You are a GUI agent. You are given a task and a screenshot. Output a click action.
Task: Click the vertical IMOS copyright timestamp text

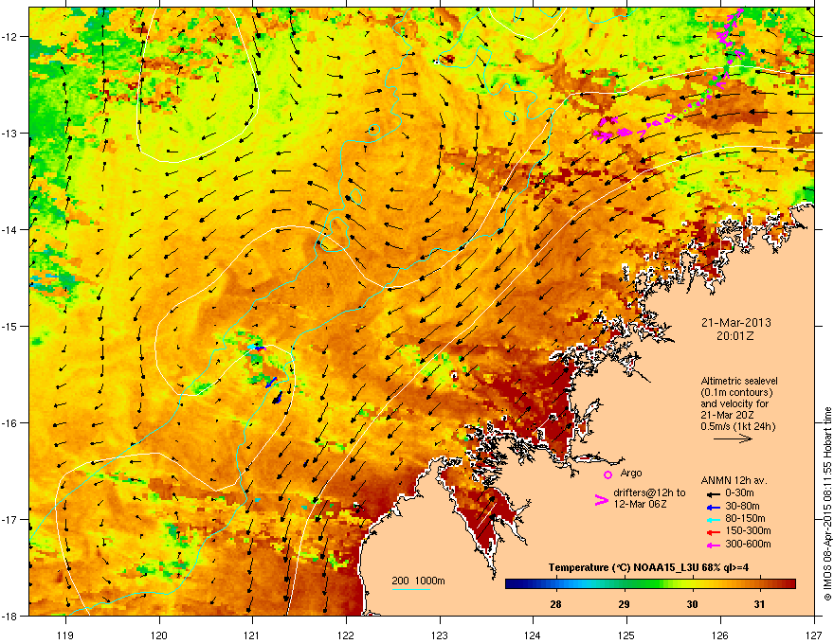(x=827, y=504)
